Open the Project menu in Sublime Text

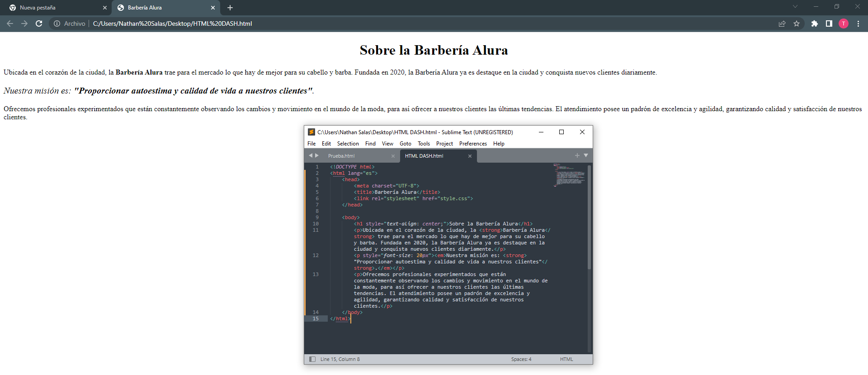click(x=444, y=144)
